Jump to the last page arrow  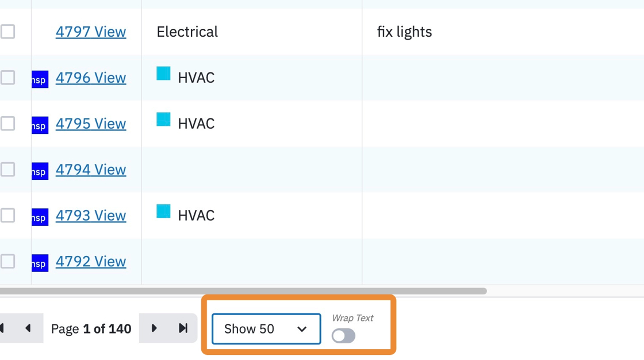[183, 328]
